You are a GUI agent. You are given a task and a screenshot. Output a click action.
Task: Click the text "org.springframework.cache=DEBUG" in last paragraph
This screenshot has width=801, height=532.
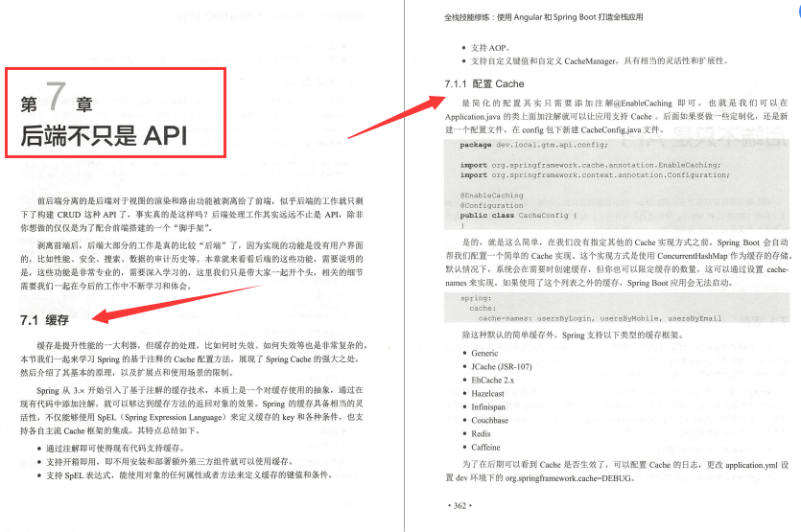pos(568,478)
